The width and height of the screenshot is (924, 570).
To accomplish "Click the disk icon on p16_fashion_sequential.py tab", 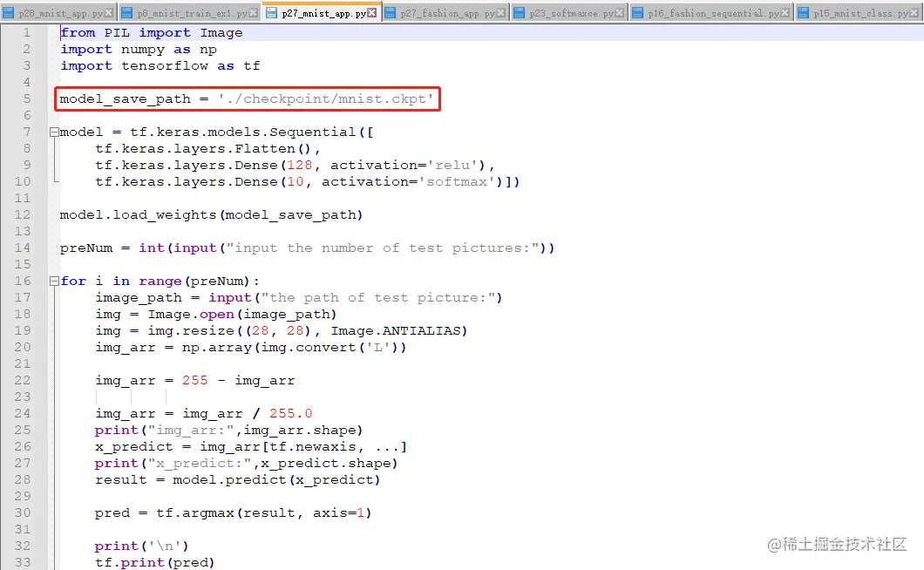I will click(x=637, y=13).
